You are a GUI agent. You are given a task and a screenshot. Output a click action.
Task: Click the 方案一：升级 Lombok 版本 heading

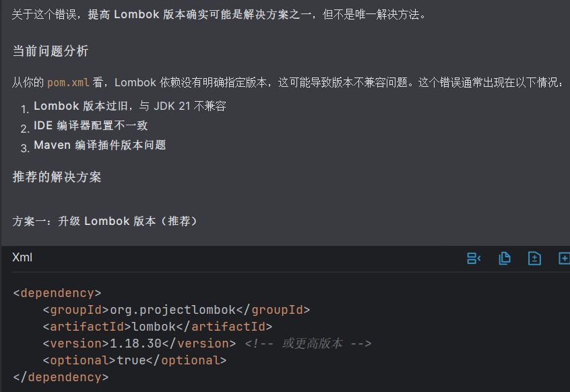(x=104, y=221)
